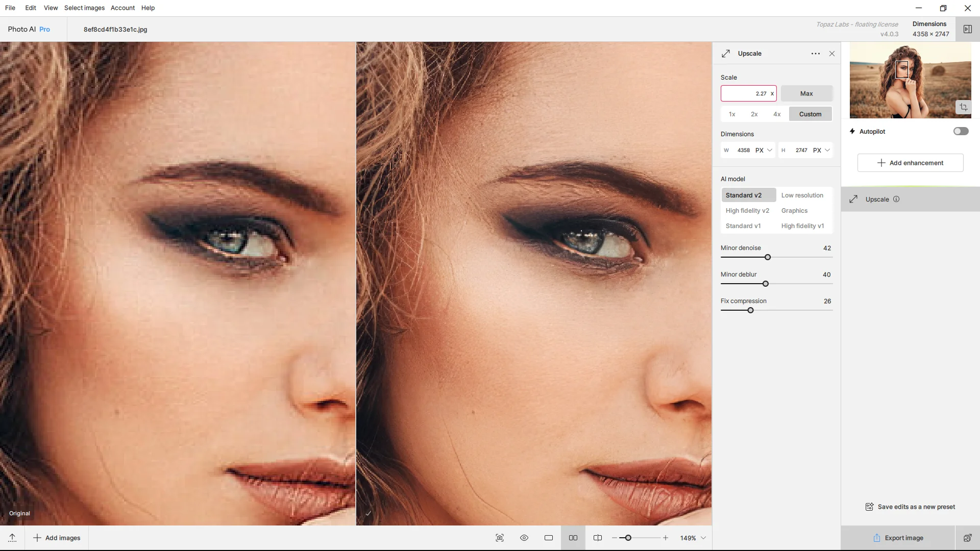Click the Add enhancement button
Image resolution: width=980 pixels, height=551 pixels.
910,163
